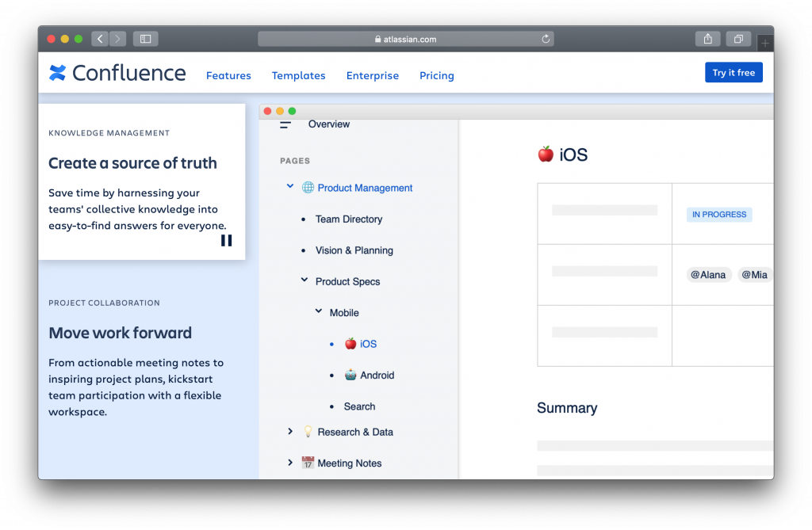Click the apple icon beside iOS in sidebar
This screenshot has height=530, width=812.
pos(350,343)
